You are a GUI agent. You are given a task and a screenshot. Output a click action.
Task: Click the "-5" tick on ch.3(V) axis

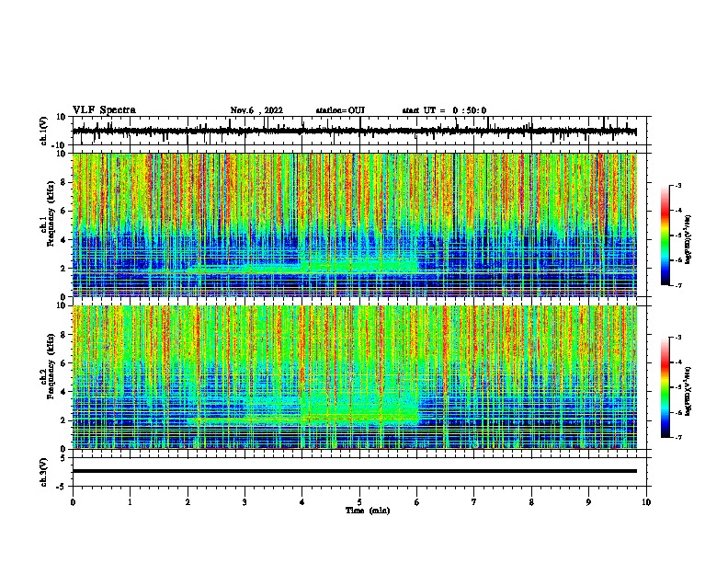point(63,487)
